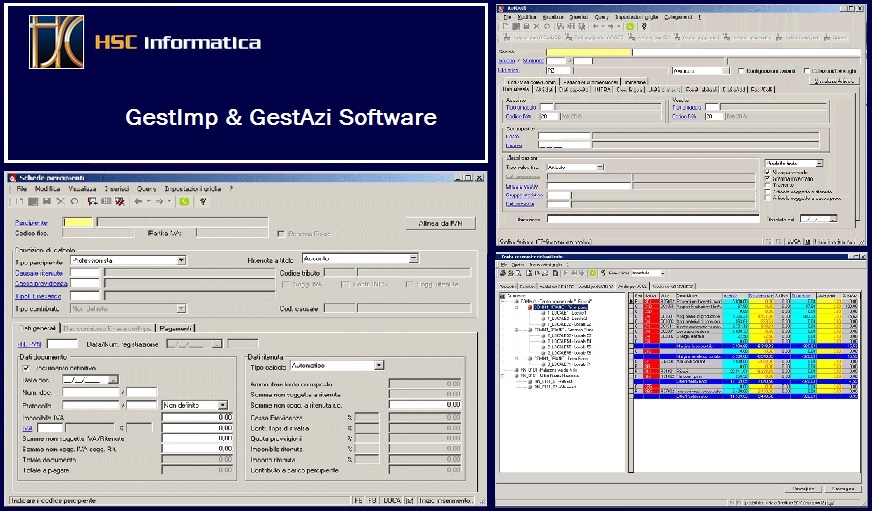Screen dimensions: 872x511
Task: Open the Impostazioni griglia menu in Schede percipienti
Action: pos(193,189)
